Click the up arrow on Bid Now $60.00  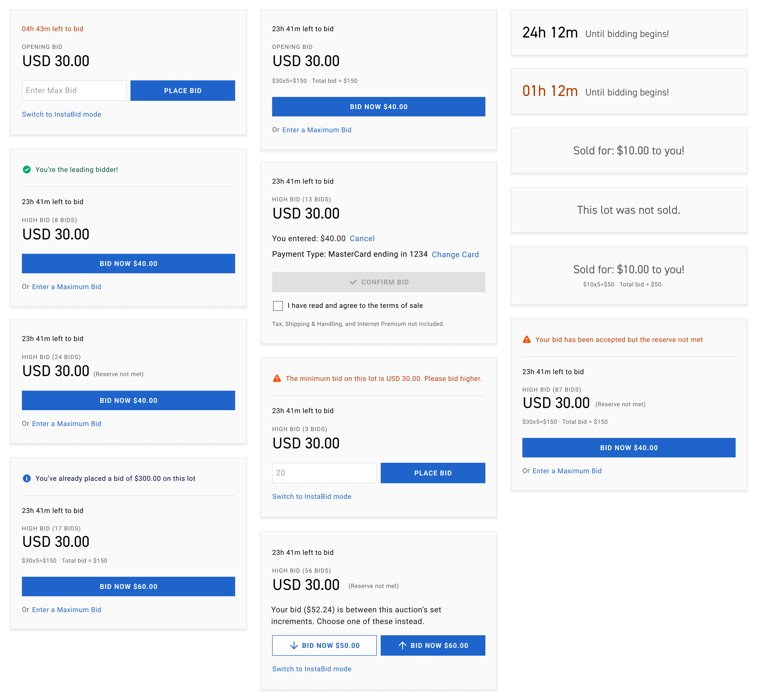(x=402, y=645)
